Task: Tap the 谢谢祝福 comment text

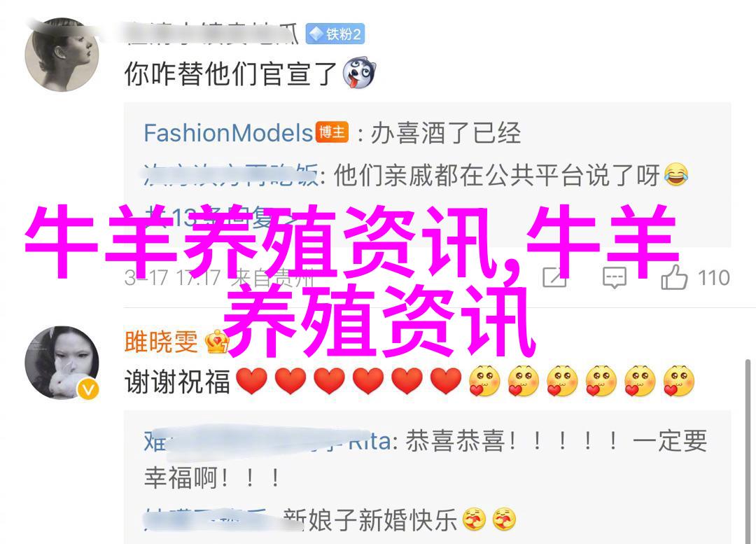Action: point(177,382)
